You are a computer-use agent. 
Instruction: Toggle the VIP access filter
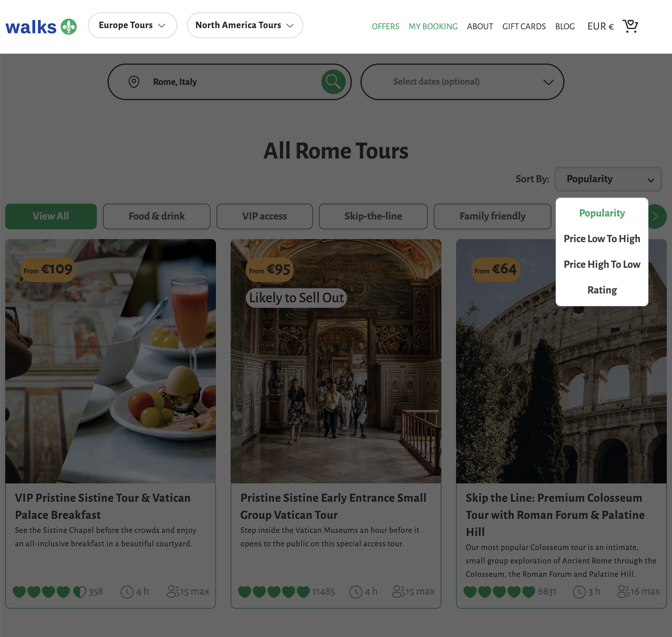click(264, 216)
